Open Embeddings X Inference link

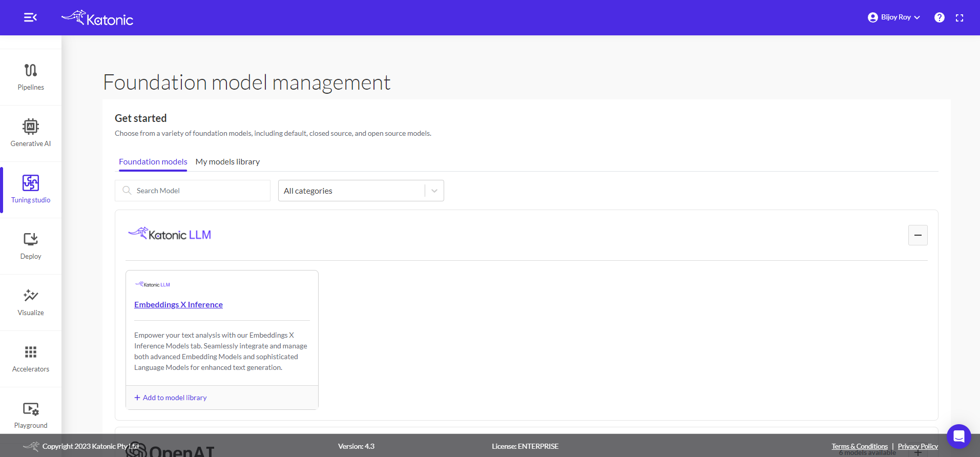point(178,305)
